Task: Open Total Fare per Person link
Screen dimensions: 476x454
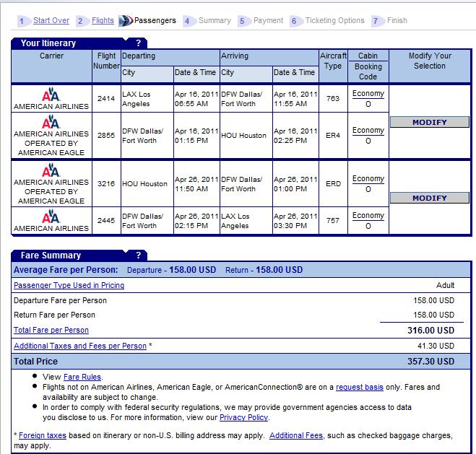Action: (x=51, y=331)
